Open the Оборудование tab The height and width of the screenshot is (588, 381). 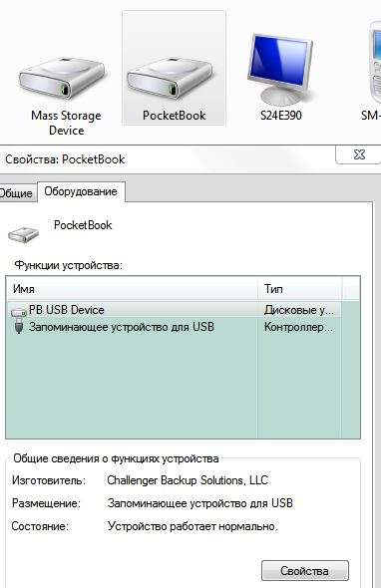[81, 191]
